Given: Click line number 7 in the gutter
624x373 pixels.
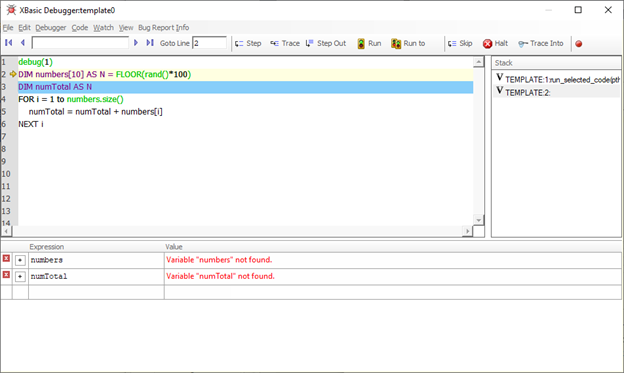Looking at the screenshot, I should tap(4, 137).
